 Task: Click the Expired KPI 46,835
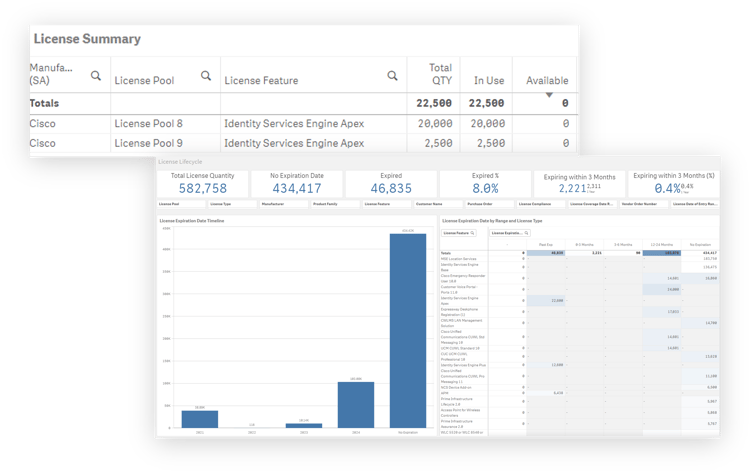point(391,188)
